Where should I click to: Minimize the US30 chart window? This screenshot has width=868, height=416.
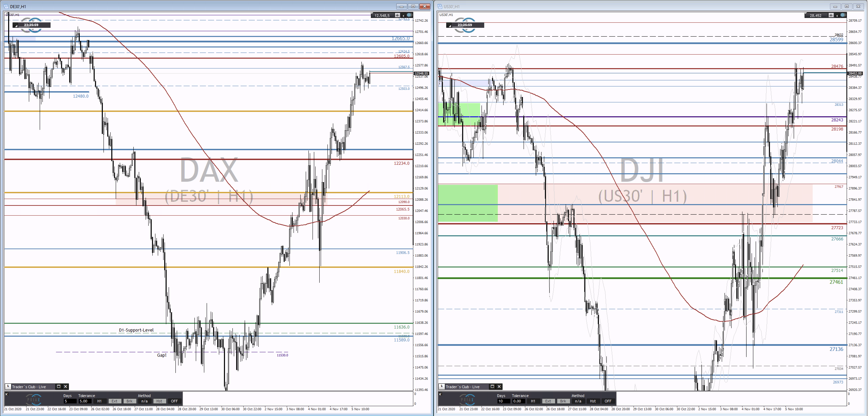pos(835,6)
